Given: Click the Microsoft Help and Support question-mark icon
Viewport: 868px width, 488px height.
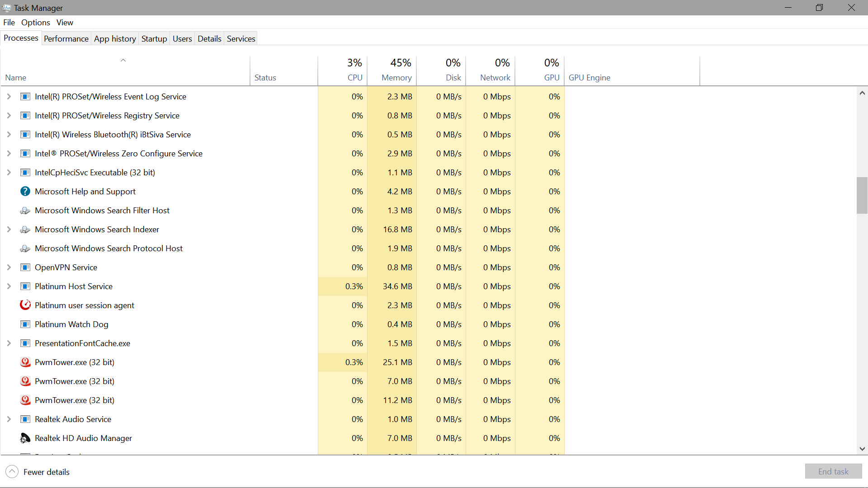Looking at the screenshot, I should 25,192.
